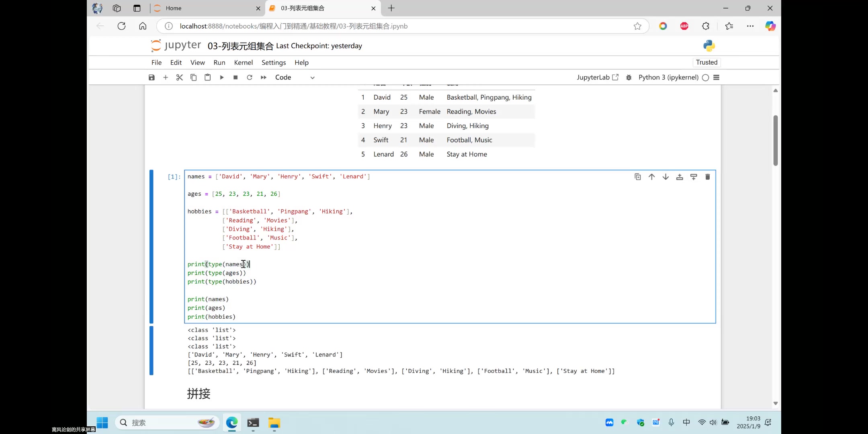Image resolution: width=868 pixels, height=434 pixels.
Task: Open the Help menu
Action: [x=301, y=63]
